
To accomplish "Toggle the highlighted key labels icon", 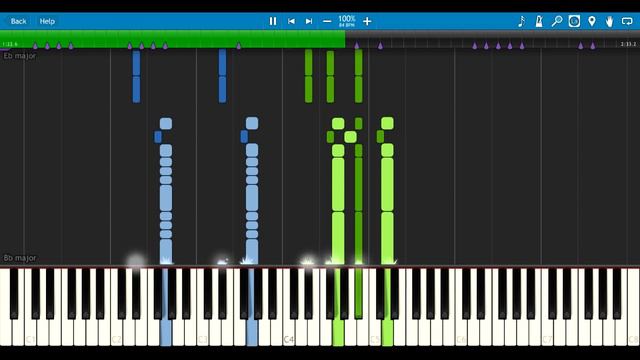I will [x=574, y=21].
